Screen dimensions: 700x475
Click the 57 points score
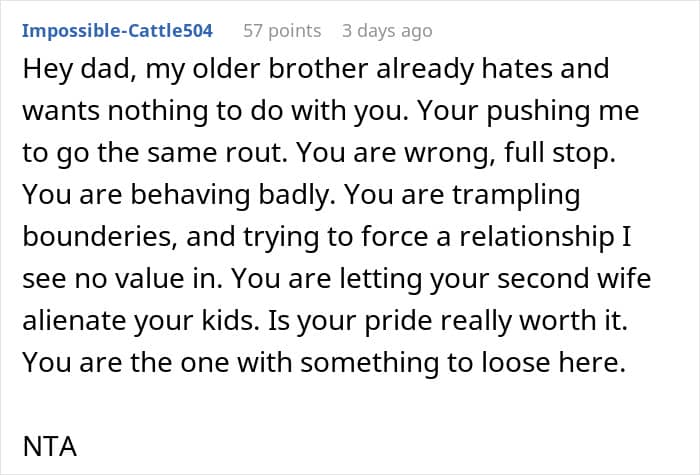pyautogui.click(x=280, y=30)
